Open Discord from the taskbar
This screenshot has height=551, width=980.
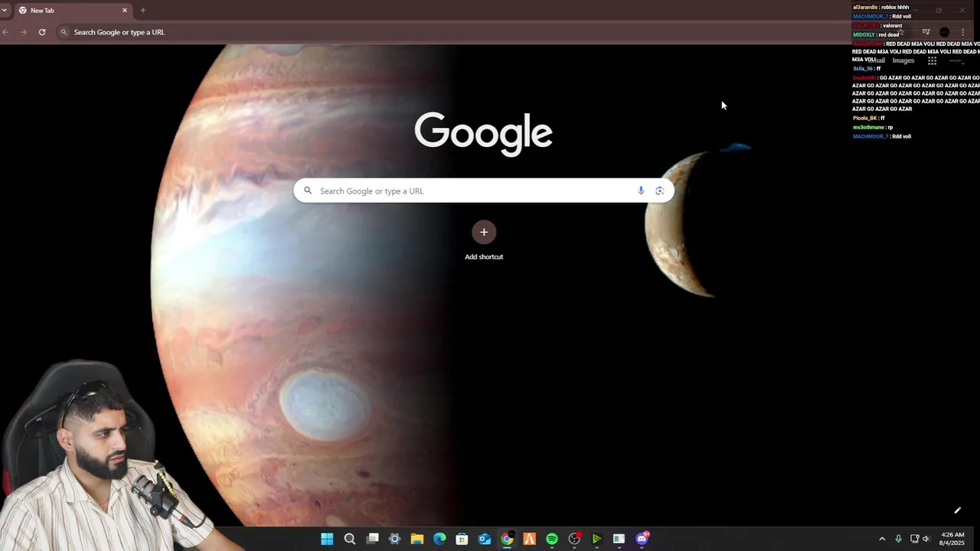click(x=642, y=539)
